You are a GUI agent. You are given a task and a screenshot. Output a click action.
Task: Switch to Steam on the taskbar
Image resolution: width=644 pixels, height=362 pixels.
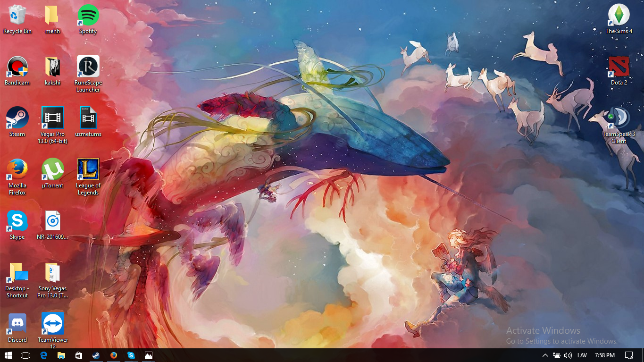(x=96, y=355)
